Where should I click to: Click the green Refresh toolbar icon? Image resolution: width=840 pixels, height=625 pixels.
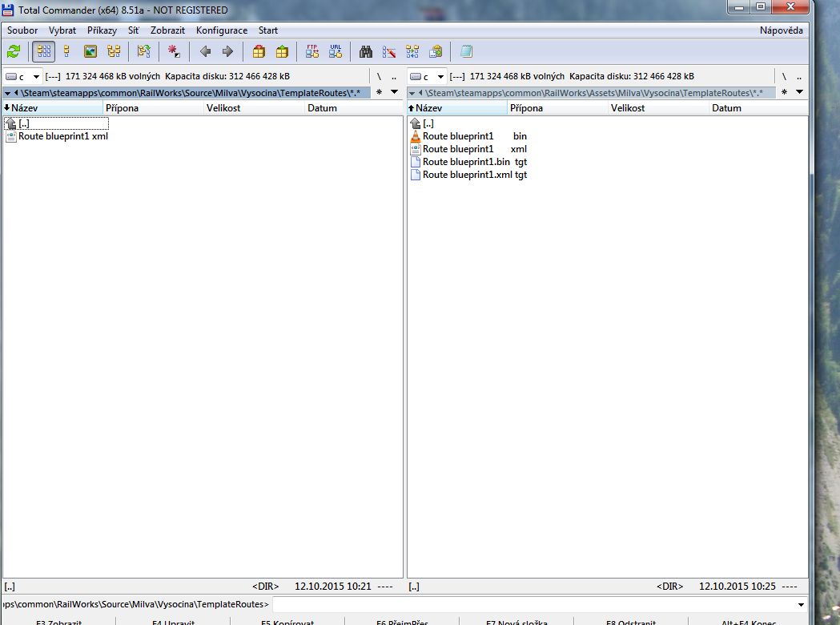click(14, 51)
